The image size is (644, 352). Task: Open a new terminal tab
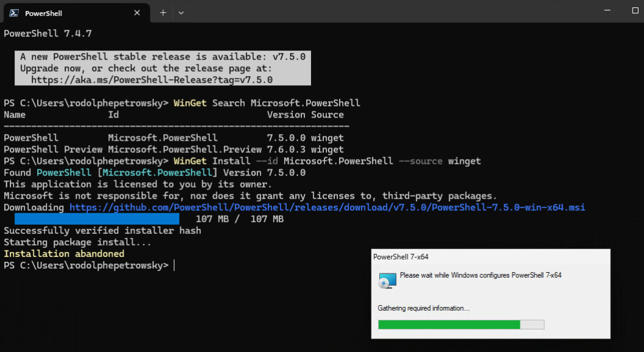[163, 13]
